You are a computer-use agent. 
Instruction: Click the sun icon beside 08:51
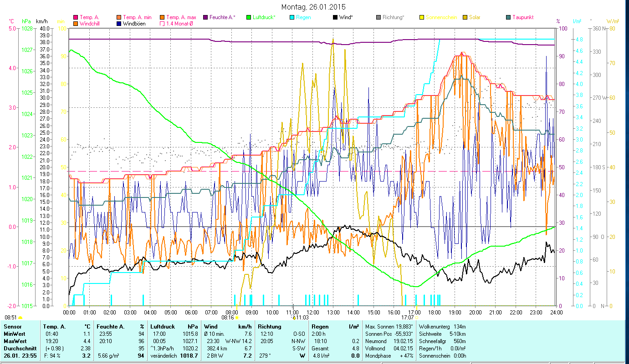coord(20,318)
